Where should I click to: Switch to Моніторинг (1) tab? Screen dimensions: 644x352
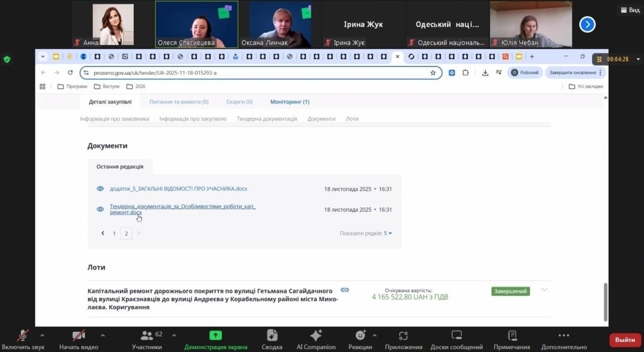coord(290,102)
